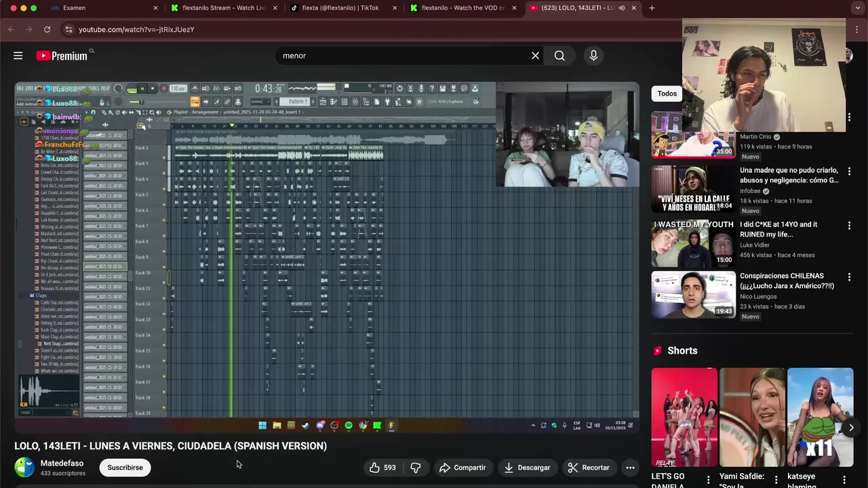Open File Explorer on the video taskbar
The height and width of the screenshot is (488, 868).
277,426
